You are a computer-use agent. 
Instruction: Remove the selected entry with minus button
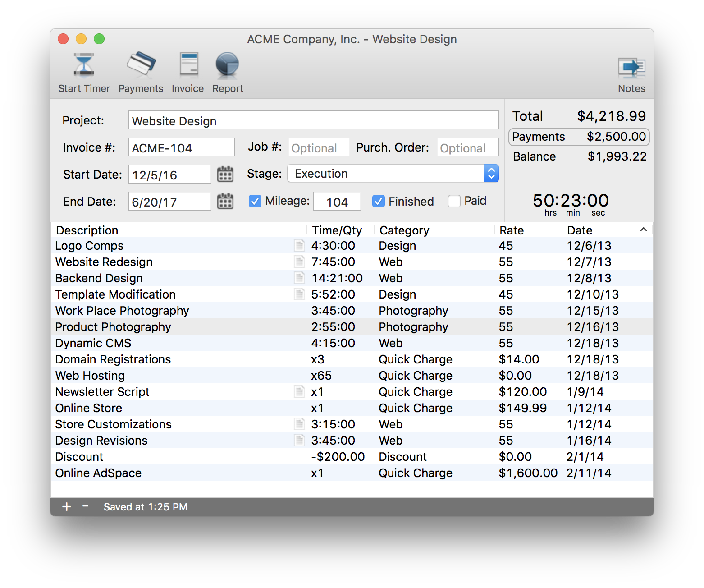click(85, 506)
